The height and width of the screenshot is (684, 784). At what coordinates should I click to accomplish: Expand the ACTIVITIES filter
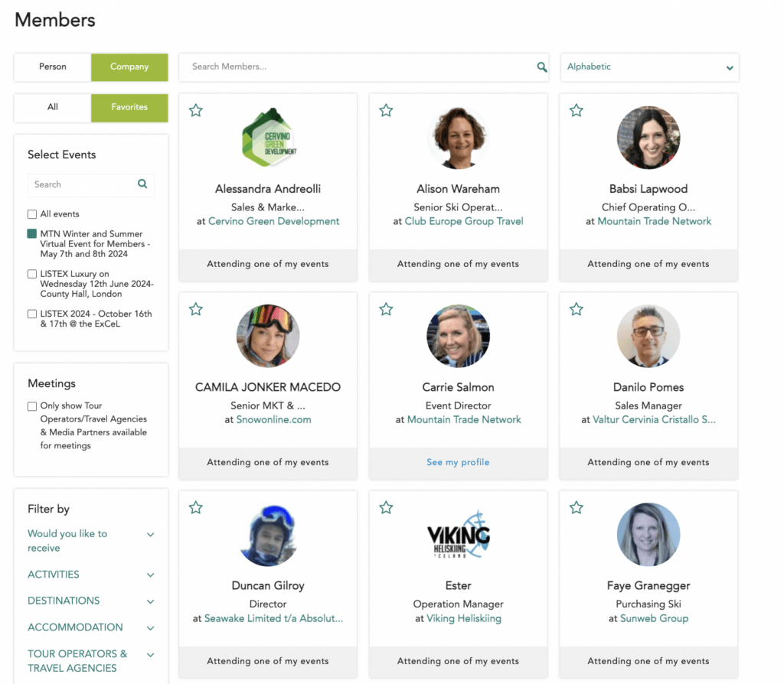click(x=90, y=575)
